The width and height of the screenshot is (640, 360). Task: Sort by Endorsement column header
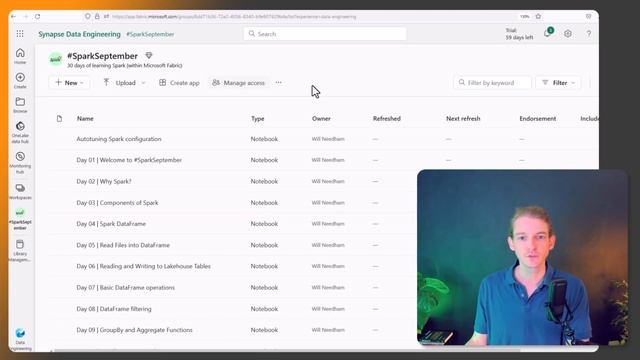click(538, 118)
